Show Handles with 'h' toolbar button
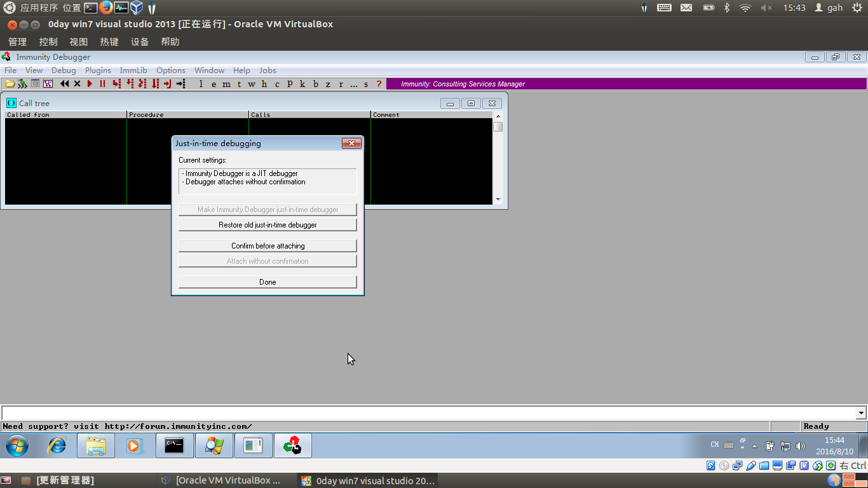Viewport: 868px width, 488px height. point(264,84)
